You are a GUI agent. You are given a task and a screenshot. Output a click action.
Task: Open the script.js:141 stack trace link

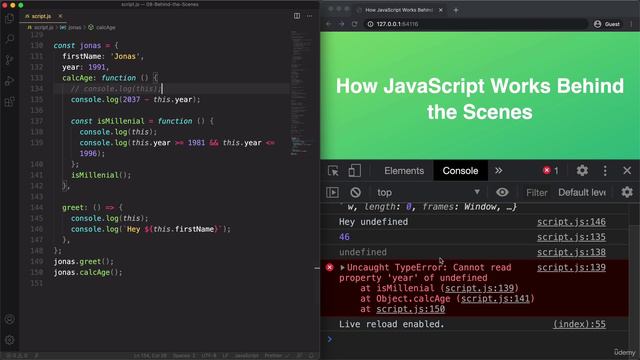[495, 299]
